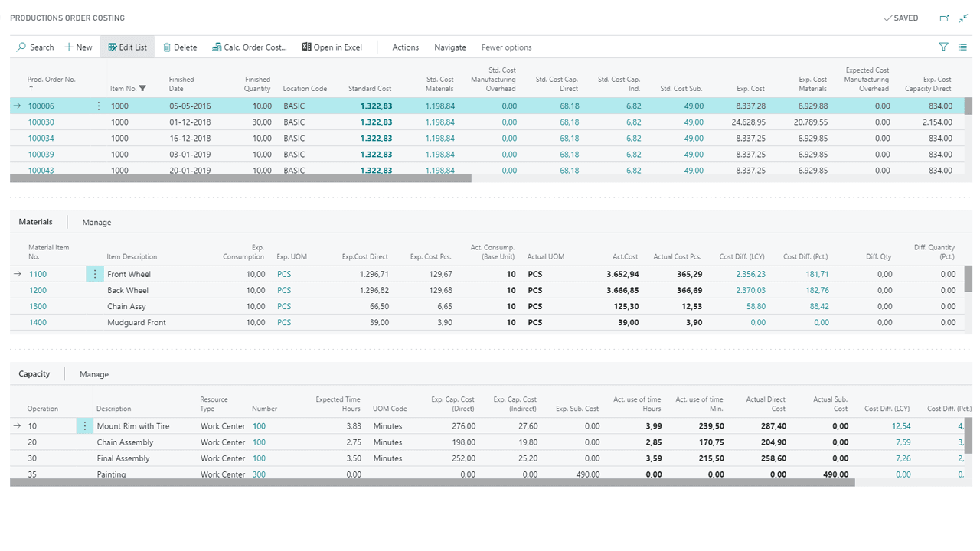Open production order 100030
The image size is (980, 551).
tap(41, 122)
